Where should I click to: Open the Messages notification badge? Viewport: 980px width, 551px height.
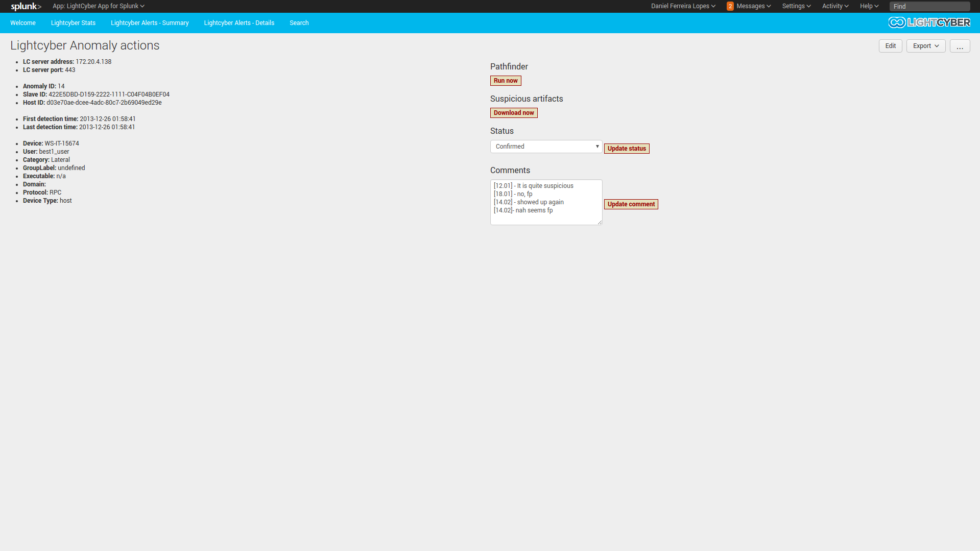click(x=730, y=6)
